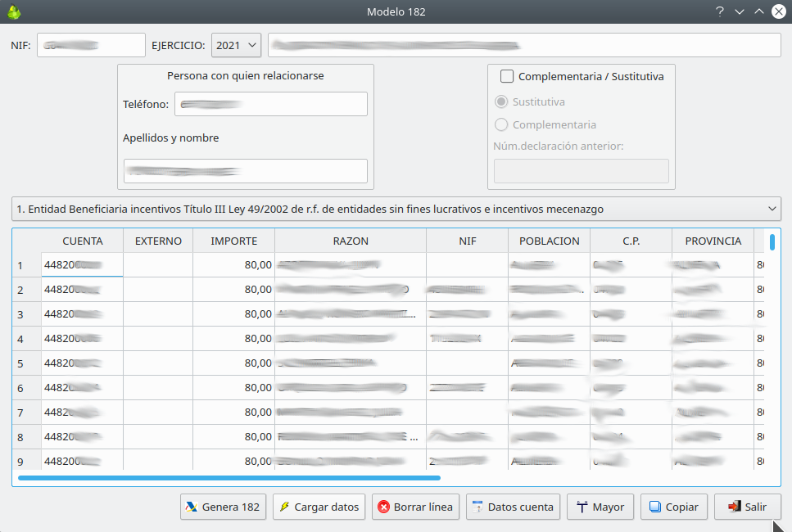Click IMPORTE cell 80,00 in row 6
This screenshot has height=532, width=792.
coord(234,388)
